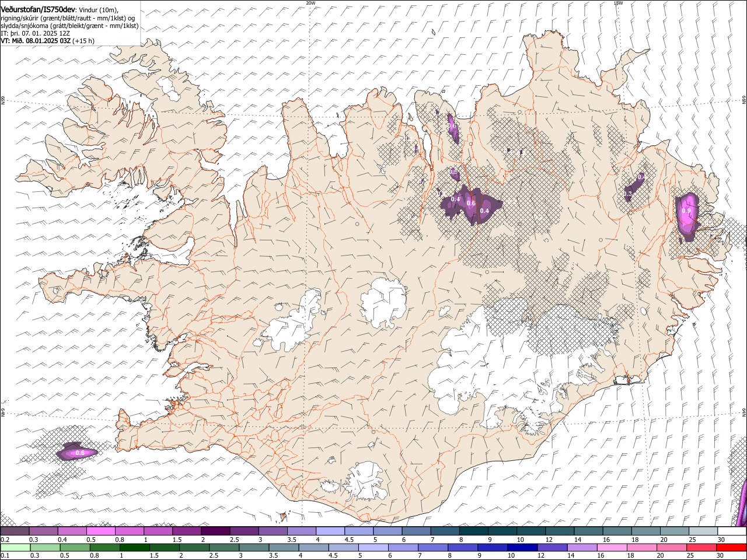Pick the green 0.5 swatch in lower legend

tap(75, 548)
